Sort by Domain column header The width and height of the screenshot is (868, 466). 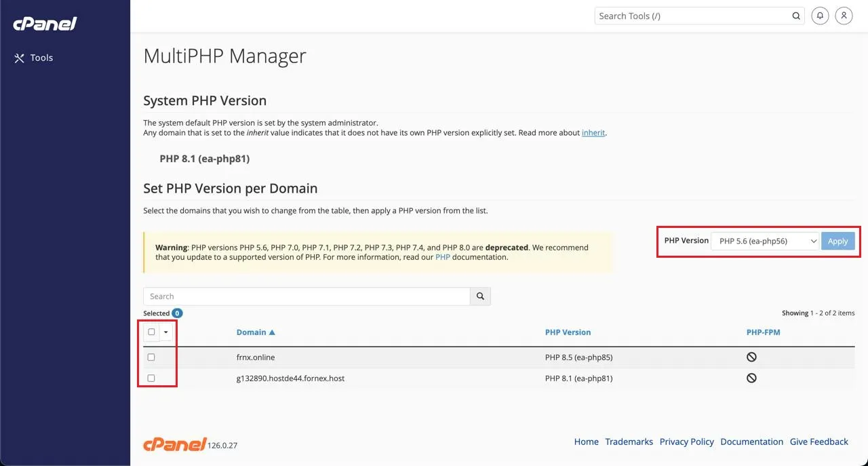(x=256, y=332)
